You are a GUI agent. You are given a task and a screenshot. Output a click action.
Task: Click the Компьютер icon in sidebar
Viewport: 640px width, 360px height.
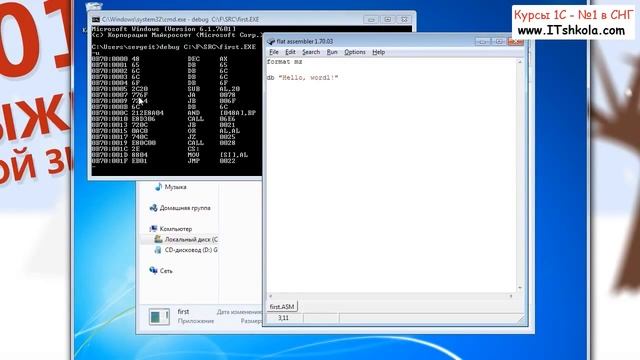pos(153,229)
